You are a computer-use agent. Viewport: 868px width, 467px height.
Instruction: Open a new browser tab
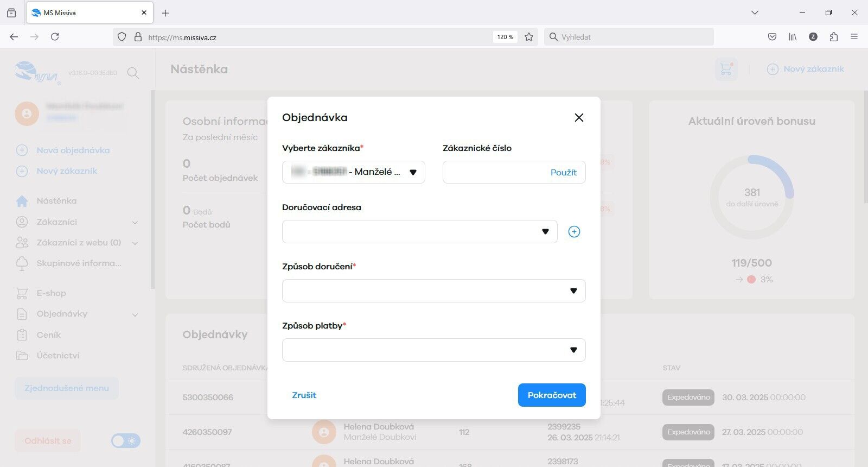pos(165,13)
